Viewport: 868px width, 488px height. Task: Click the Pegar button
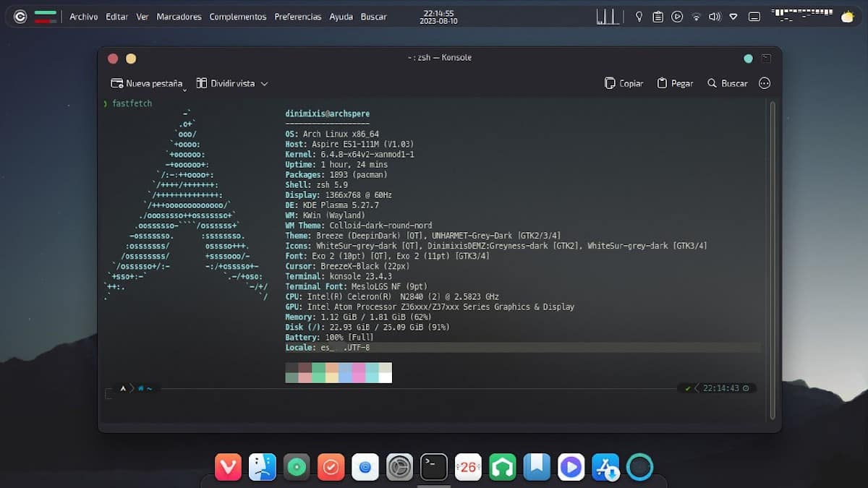(x=675, y=83)
